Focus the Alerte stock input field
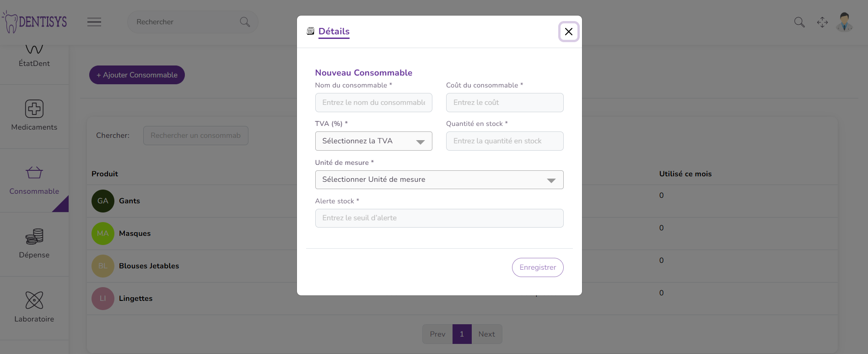 coord(439,218)
